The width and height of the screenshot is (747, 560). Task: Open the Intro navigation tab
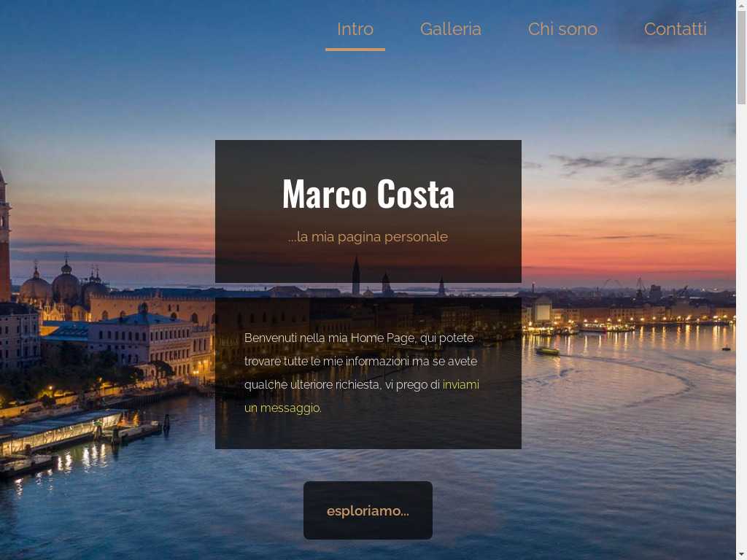(x=355, y=29)
